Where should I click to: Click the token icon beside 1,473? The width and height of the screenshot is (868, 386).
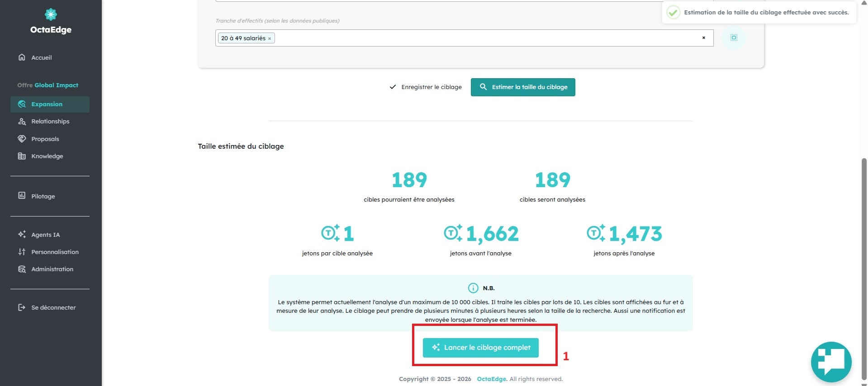[x=596, y=233]
